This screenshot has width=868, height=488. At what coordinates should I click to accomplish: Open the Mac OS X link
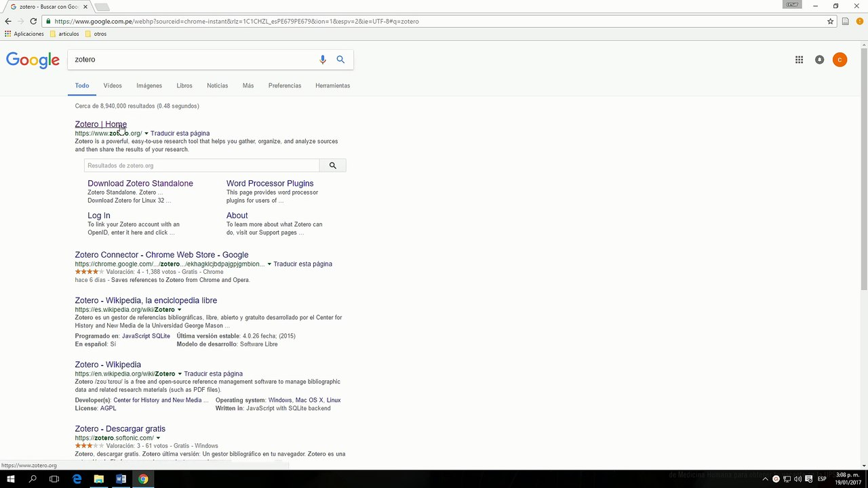click(309, 401)
